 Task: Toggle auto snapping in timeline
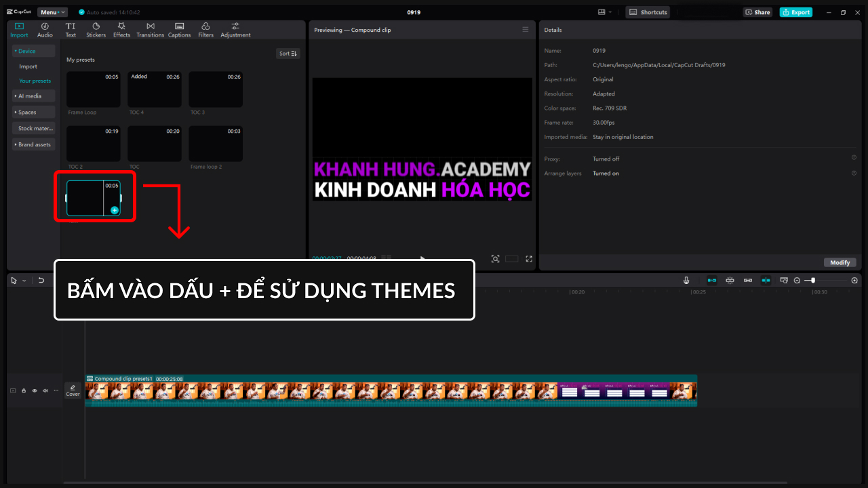coord(730,281)
